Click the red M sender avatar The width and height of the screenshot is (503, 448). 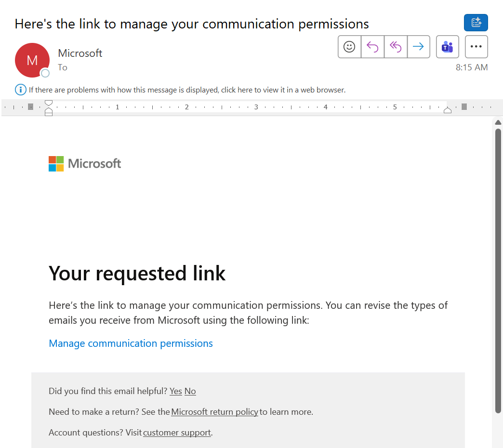click(x=32, y=60)
